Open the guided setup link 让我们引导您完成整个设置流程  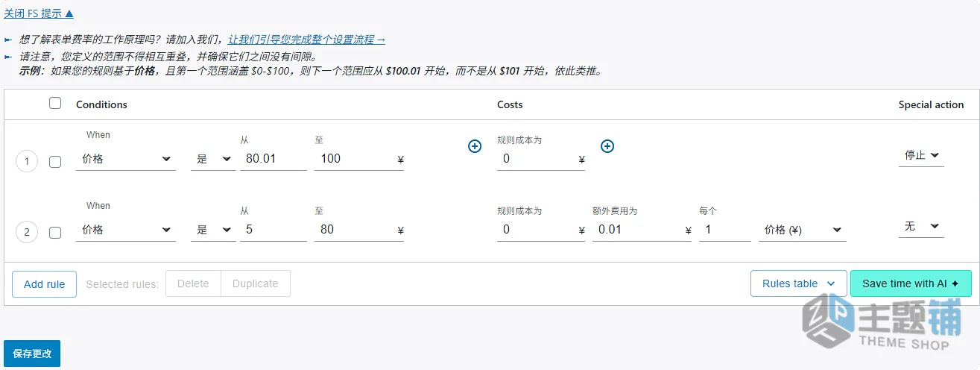tap(307, 40)
